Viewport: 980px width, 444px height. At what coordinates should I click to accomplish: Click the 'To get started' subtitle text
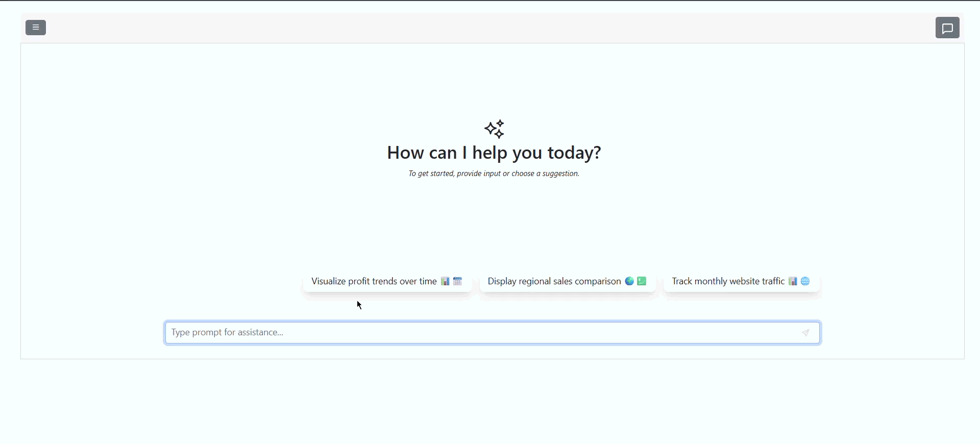pyautogui.click(x=494, y=175)
